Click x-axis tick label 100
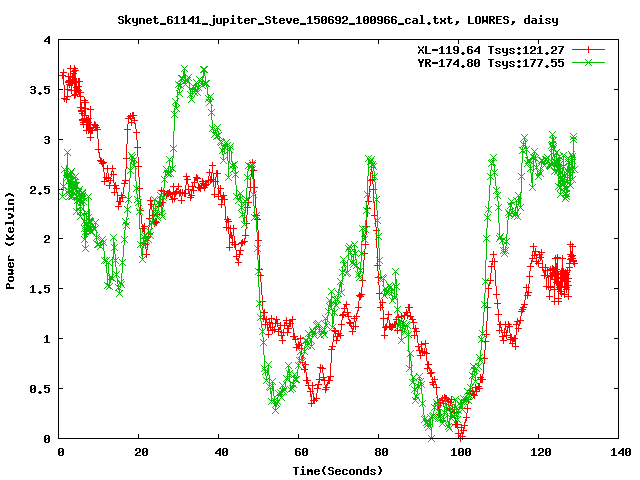 (460, 452)
